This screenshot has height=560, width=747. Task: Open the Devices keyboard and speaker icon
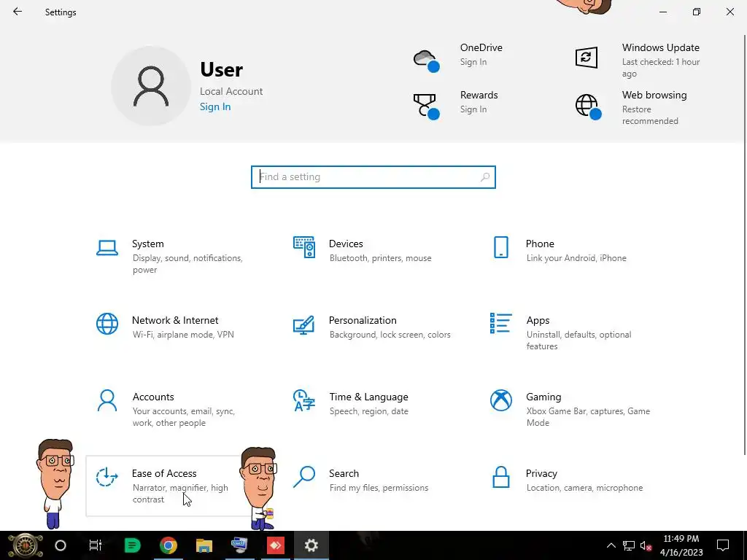(x=304, y=247)
